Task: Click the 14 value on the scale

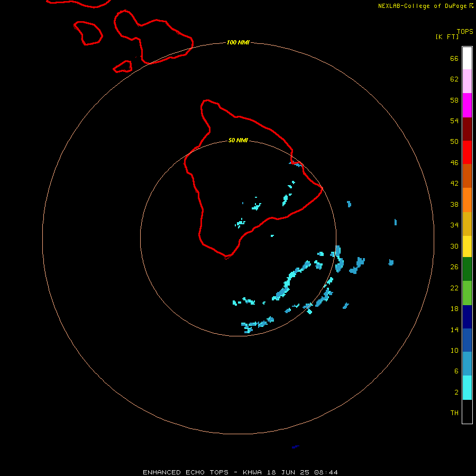Action: tap(454, 329)
